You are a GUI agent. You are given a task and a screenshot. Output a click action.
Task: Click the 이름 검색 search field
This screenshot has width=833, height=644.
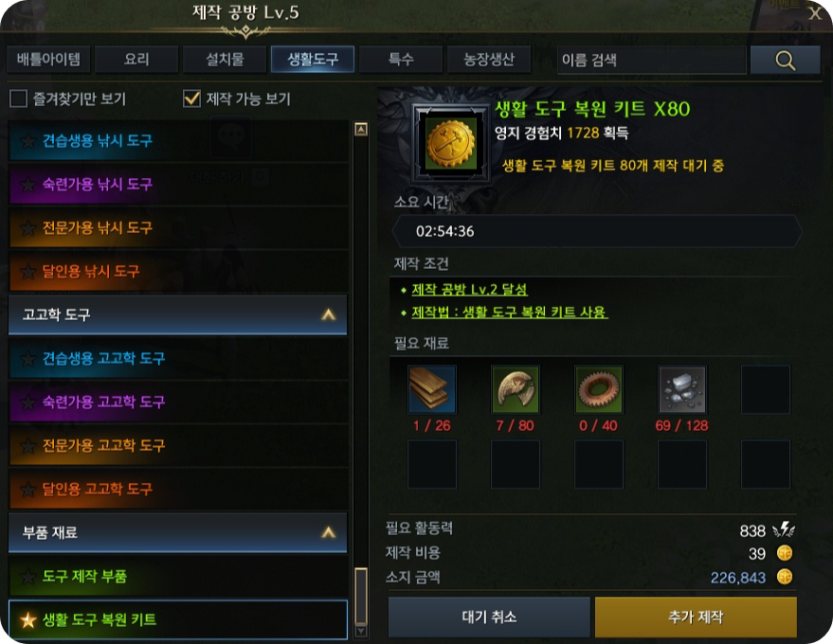coord(652,60)
